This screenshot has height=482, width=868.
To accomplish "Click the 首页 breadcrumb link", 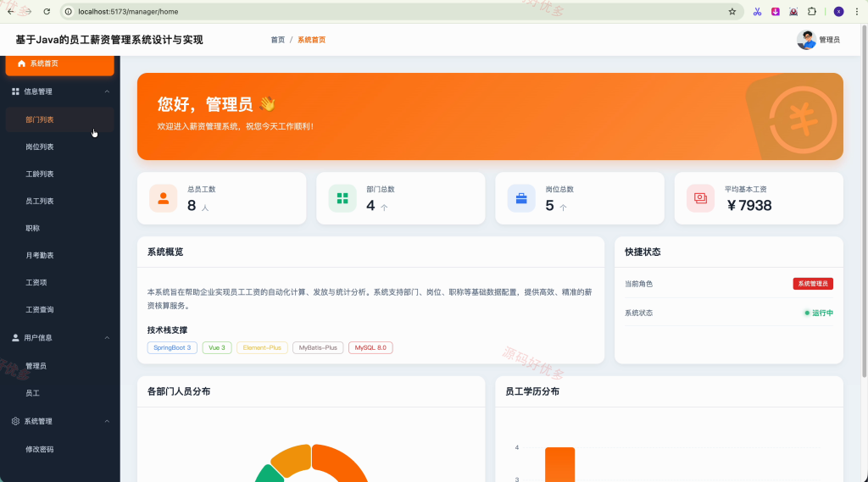I will click(277, 40).
